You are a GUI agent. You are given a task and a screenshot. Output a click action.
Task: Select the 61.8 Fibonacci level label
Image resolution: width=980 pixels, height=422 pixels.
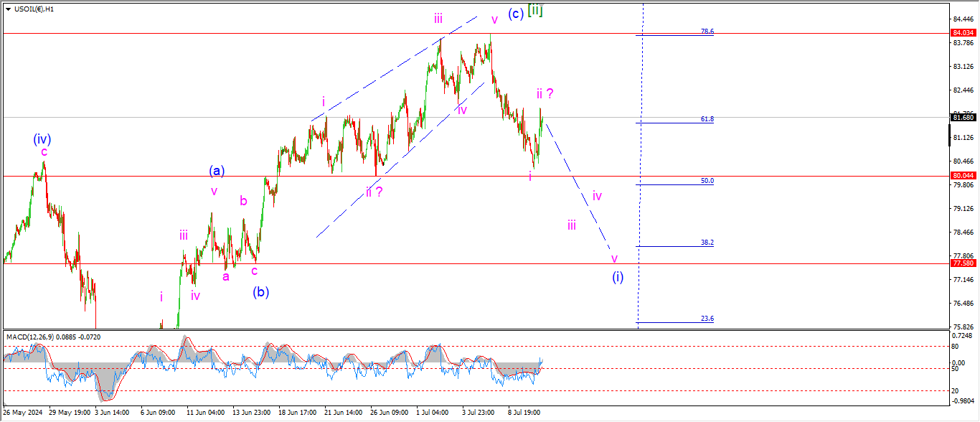coord(707,119)
